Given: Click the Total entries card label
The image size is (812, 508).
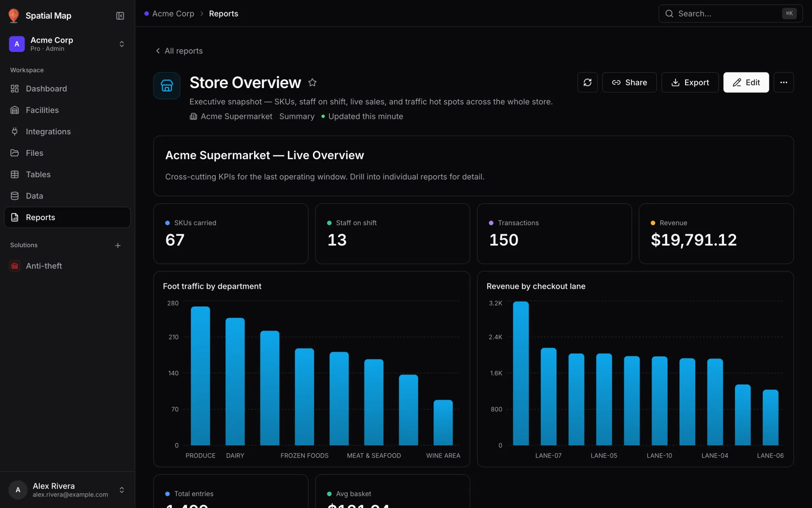Looking at the screenshot, I should coord(194,494).
